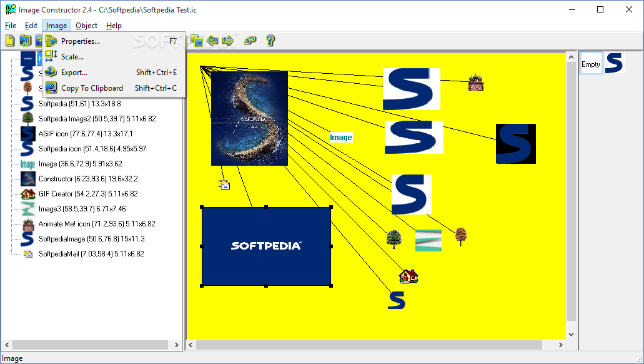Click the blue folder icon beside New
644x364 pixels.
tap(26, 40)
